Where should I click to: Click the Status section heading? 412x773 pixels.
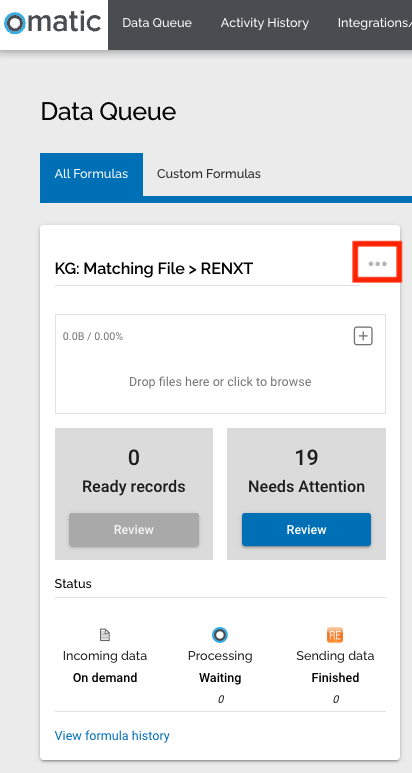(73, 584)
